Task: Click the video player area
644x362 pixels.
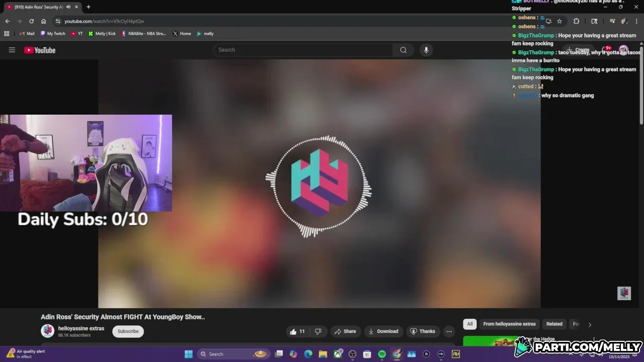Action: pos(319,184)
